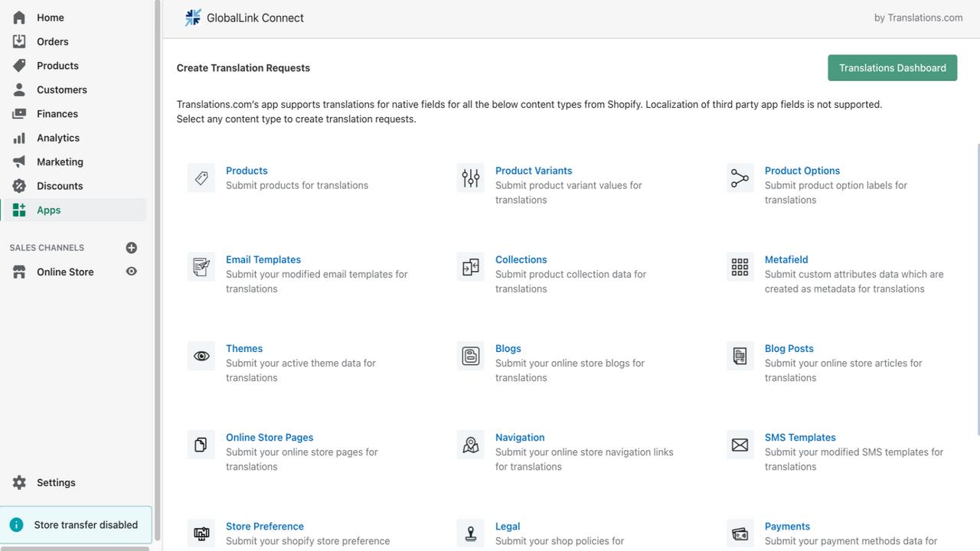Click the Online Store Pages icon

201,445
